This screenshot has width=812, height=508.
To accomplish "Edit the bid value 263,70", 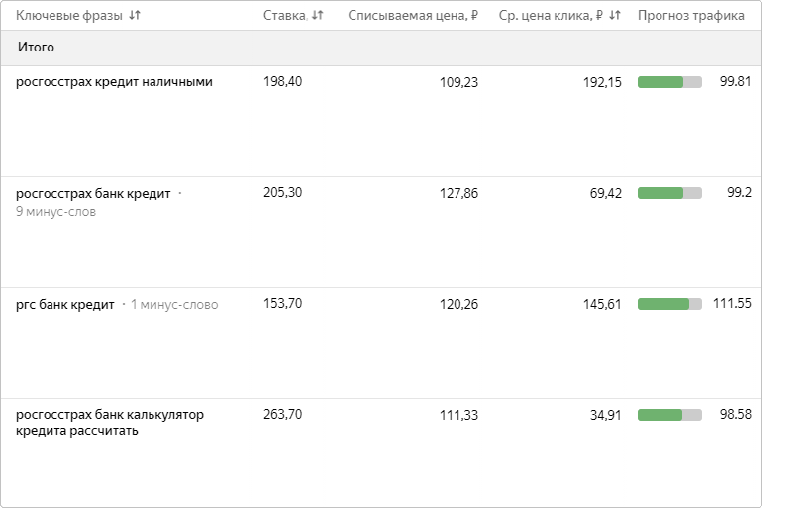I will (x=283, y=414).
